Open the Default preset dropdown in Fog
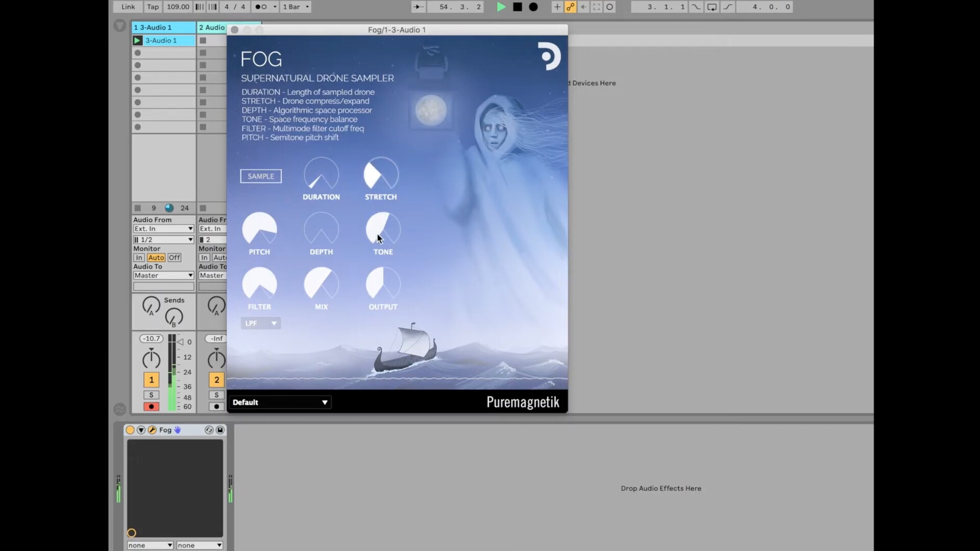The image size is (980, 551). click(x=280, y=402)
